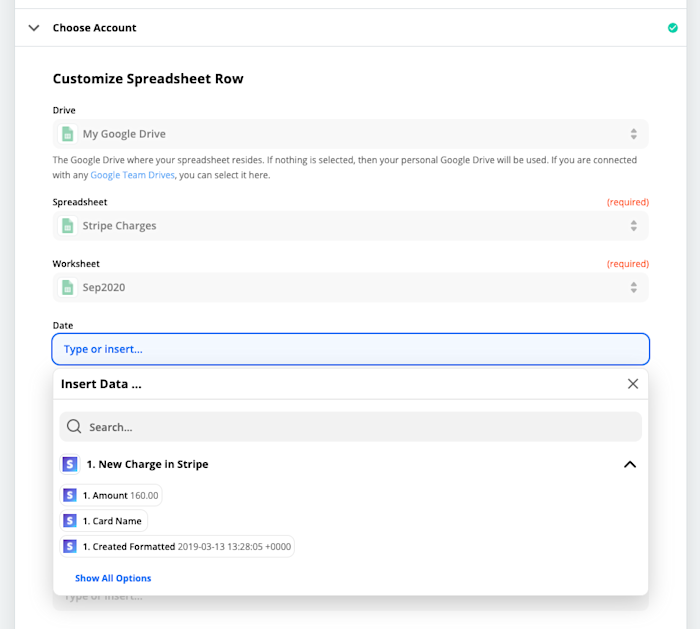
Task: Insert the Amount 160.00 field
Action: (x=111, y=495)
